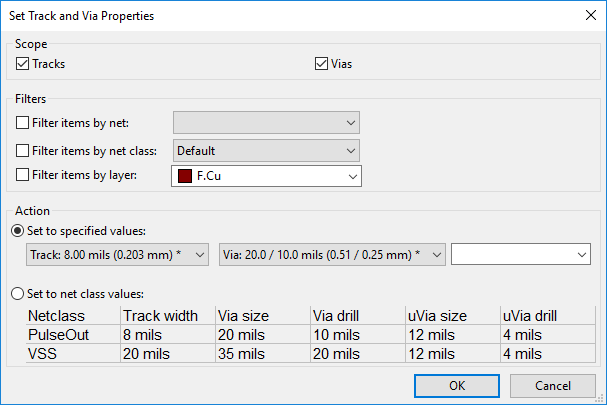The height and width of the screenshot is (405, 607).
Task: Enable Filter items by layer checkbox
Action: 24,177
